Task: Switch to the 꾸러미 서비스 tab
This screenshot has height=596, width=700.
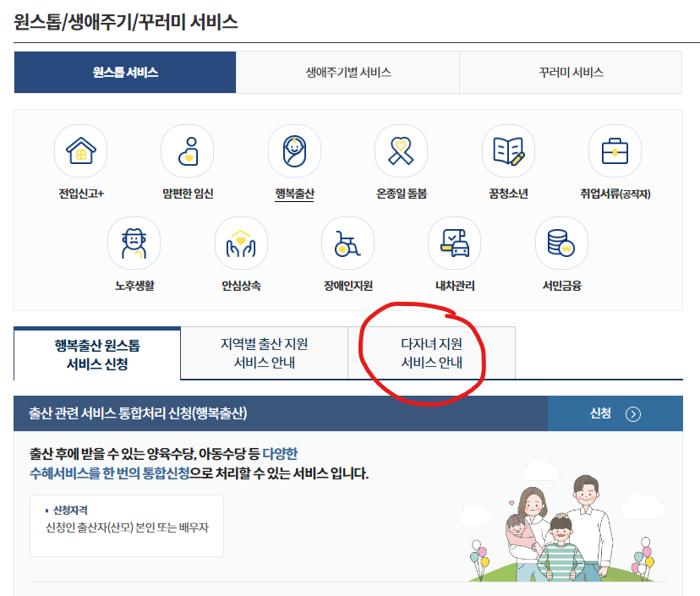Action: coord(570,73)
